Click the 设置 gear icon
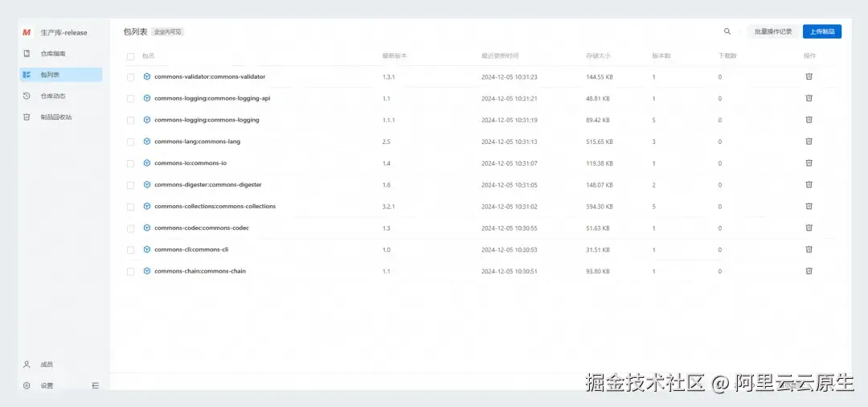The image size is (868, 407). 26,385
